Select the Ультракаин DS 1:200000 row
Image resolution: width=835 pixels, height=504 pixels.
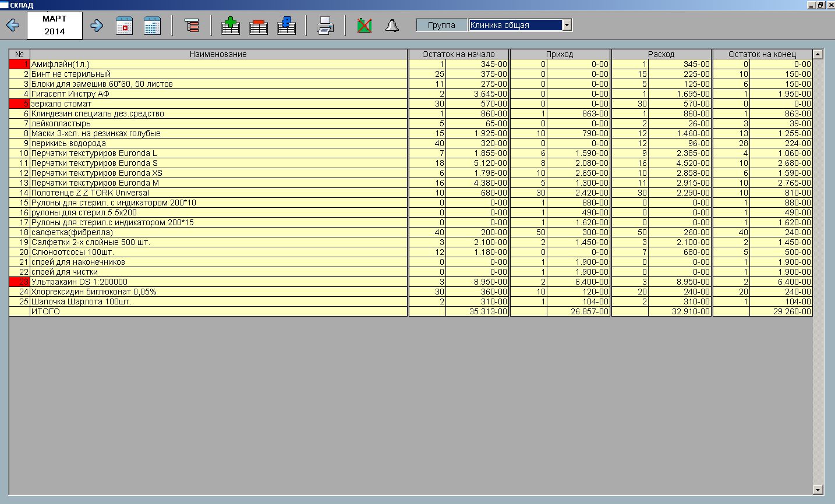click(218, 282)
